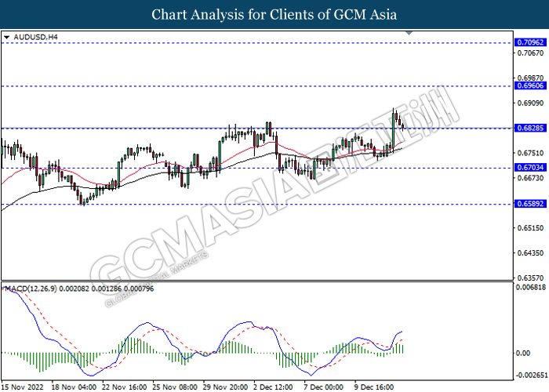
Task: Select the 0.65892 price level label
Action: [531, 204]
